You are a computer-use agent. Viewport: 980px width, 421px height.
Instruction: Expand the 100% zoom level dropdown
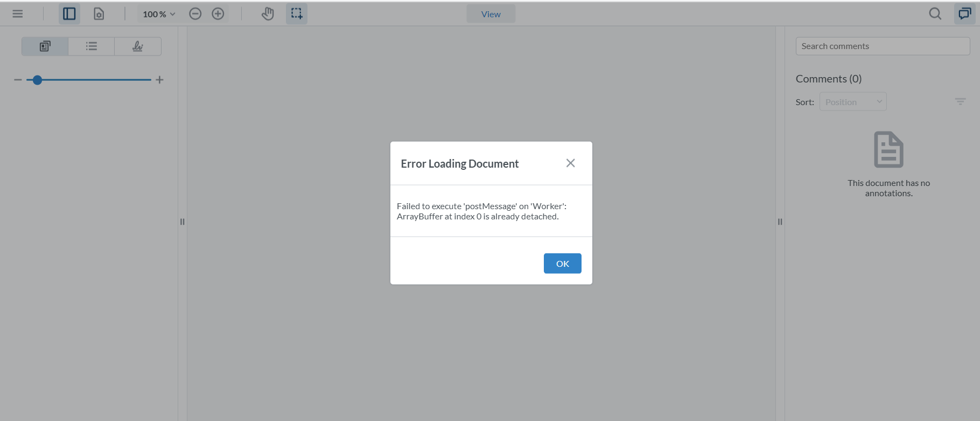coord(159,14)
